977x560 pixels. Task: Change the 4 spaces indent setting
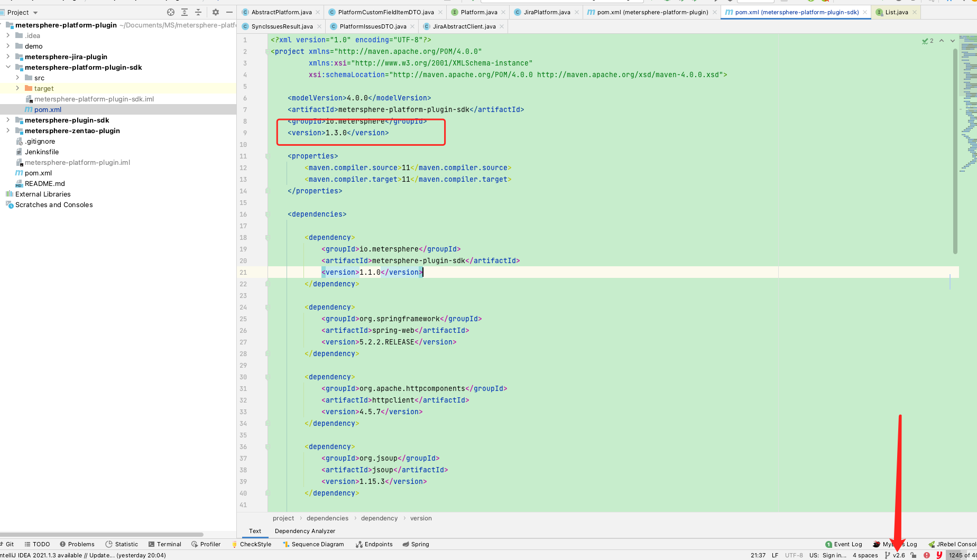pos(865,555)
